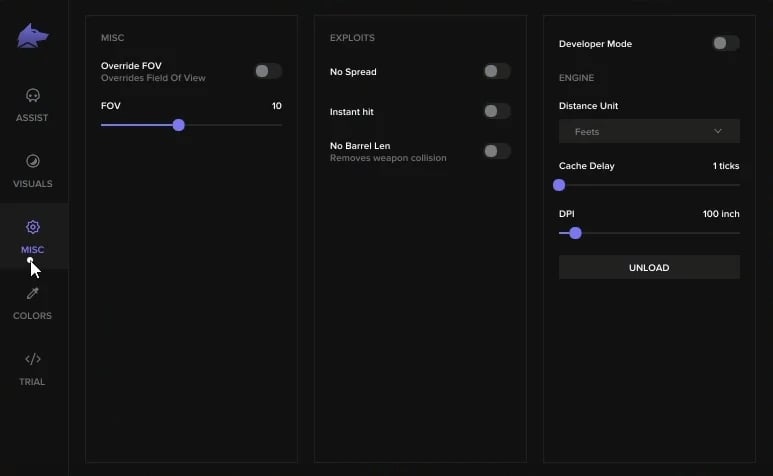Open the Assist skull icon
Image resolution: width=773 pixels, height=476 pixels.
(32, 96)
